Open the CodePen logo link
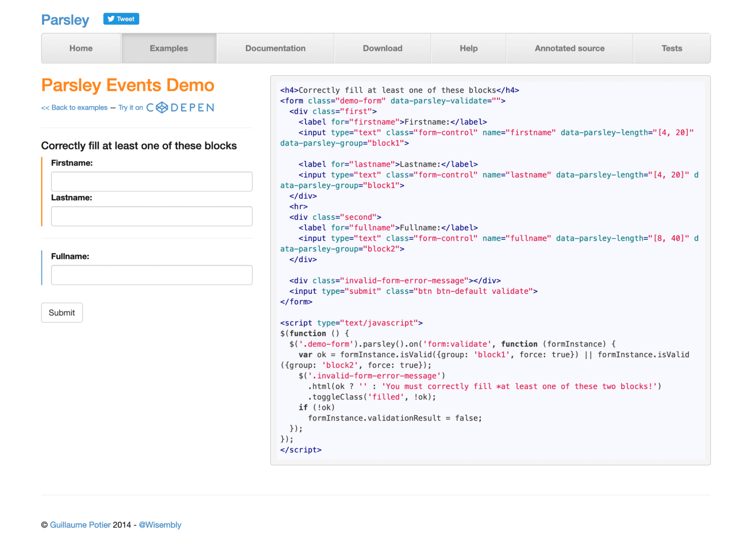 180,107
